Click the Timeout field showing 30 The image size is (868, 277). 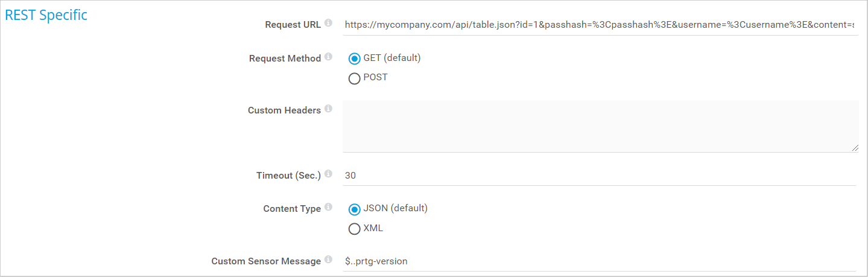(x=599, y=176)
